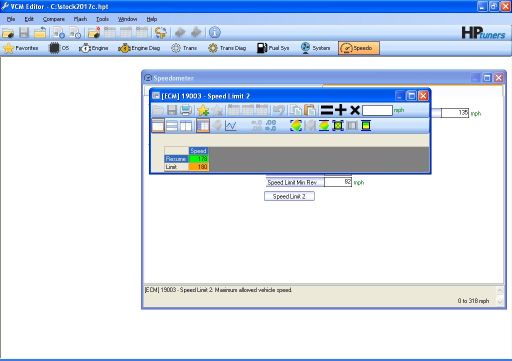Show the 2D line graph view

click(231, 126)
